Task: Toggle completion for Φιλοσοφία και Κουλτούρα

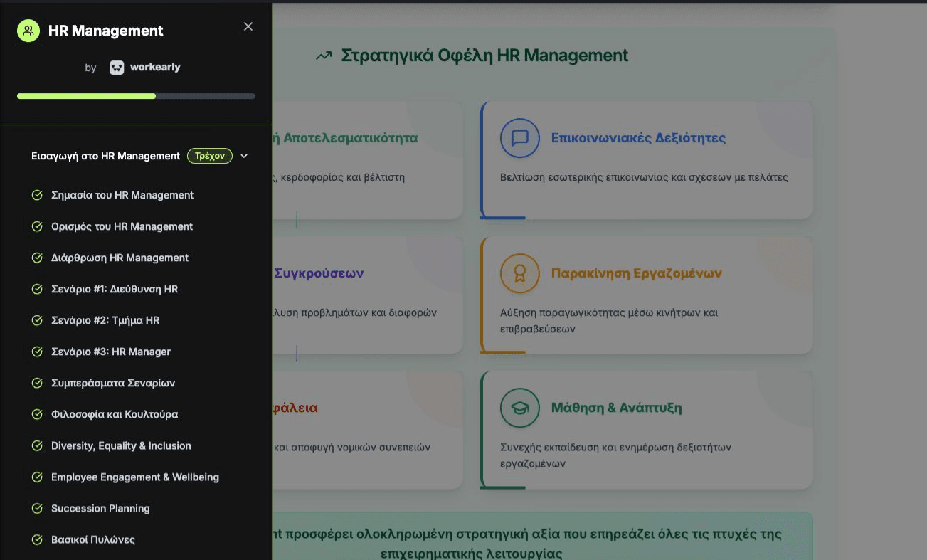Action: (37, 414)
